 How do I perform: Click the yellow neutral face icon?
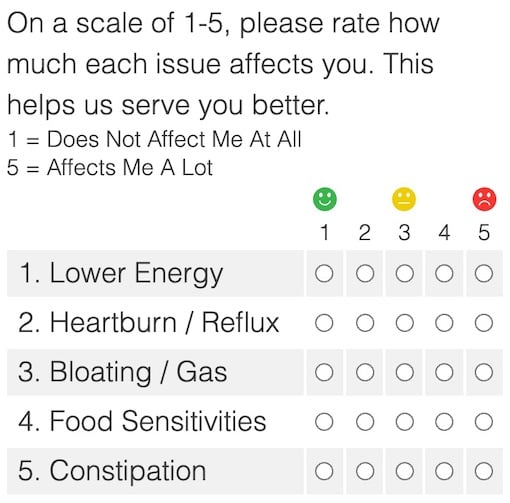click(x=404, y=199)
